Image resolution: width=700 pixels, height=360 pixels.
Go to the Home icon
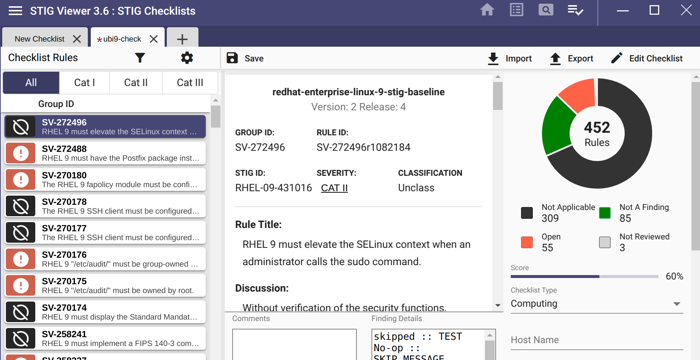(x=487, y=10)
